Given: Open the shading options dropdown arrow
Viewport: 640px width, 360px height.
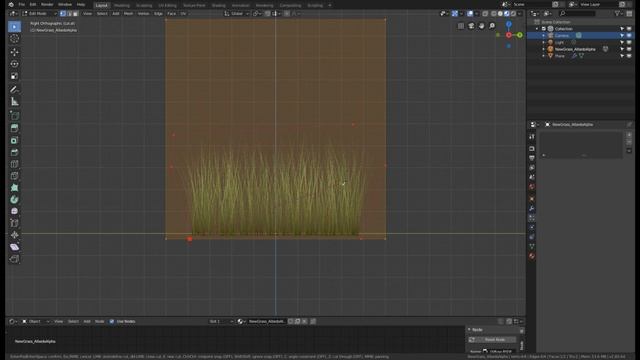Looking at the screenshot, I should pyautogui.click(x=520, y=13).
